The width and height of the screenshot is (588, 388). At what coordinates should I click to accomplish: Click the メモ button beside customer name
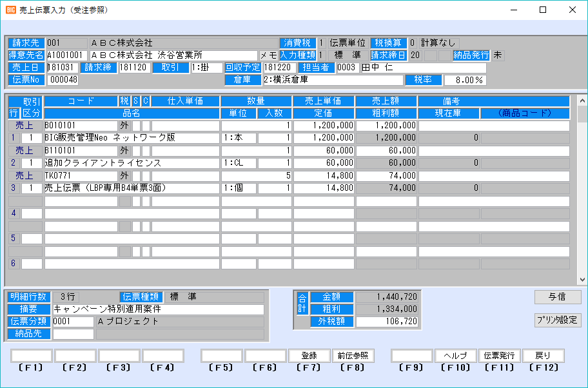click(x=268, y=55)
